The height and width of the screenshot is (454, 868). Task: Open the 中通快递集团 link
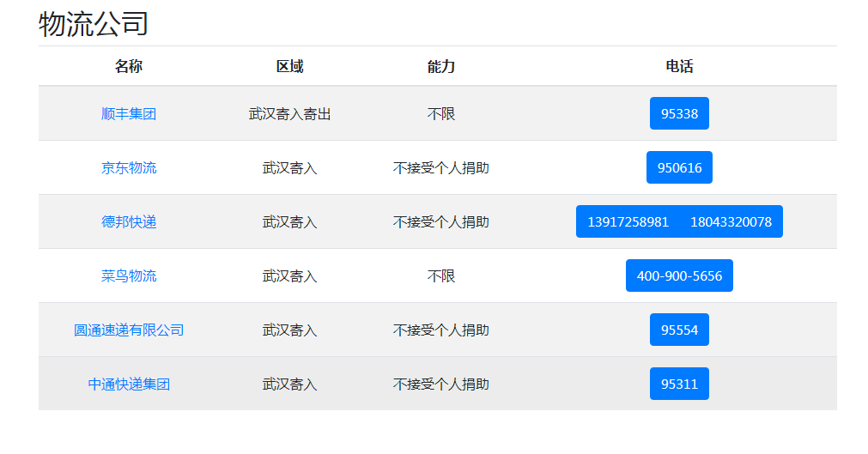point(129,384)
